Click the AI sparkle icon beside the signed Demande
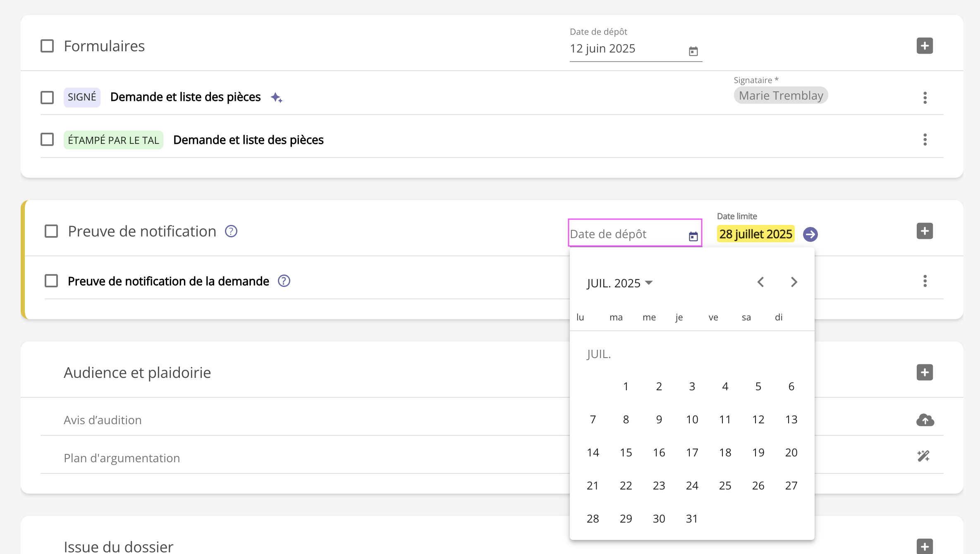 [x=276, y=98]
